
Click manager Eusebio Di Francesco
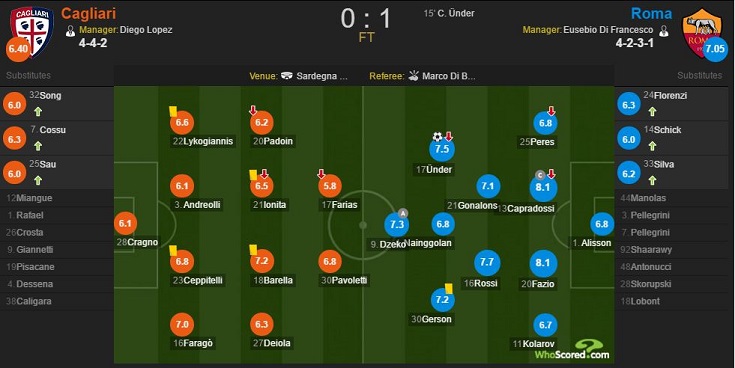click(x=608, y=30)
